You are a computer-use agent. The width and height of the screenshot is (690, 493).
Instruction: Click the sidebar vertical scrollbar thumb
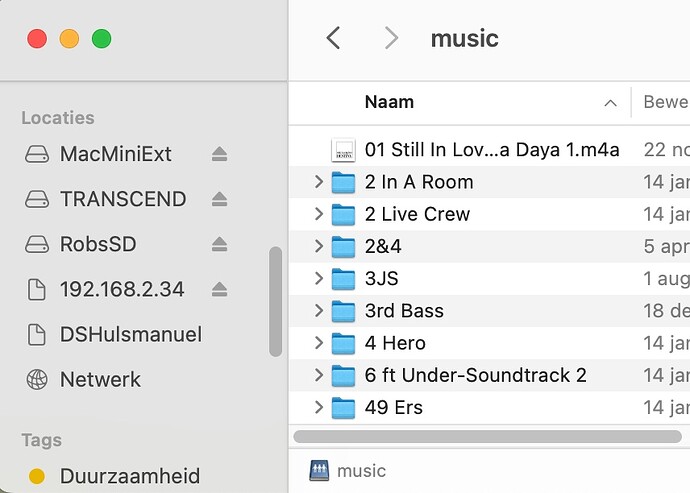point(275,302)
